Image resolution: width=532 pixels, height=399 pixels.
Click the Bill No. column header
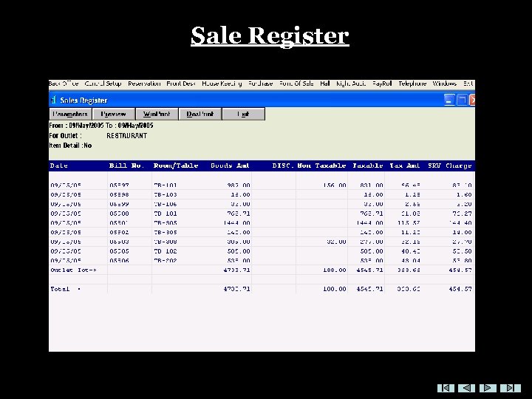pyautogui.click(x=126, y=166)
